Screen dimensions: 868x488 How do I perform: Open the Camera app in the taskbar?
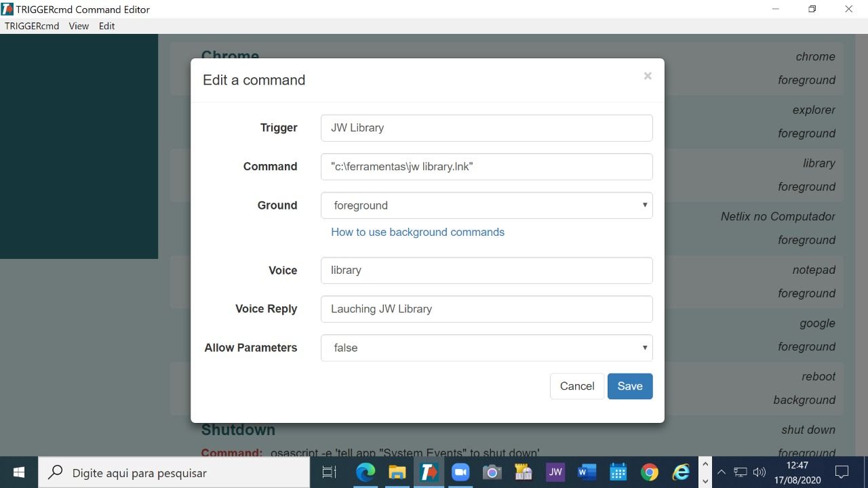[x=492, y=472]
